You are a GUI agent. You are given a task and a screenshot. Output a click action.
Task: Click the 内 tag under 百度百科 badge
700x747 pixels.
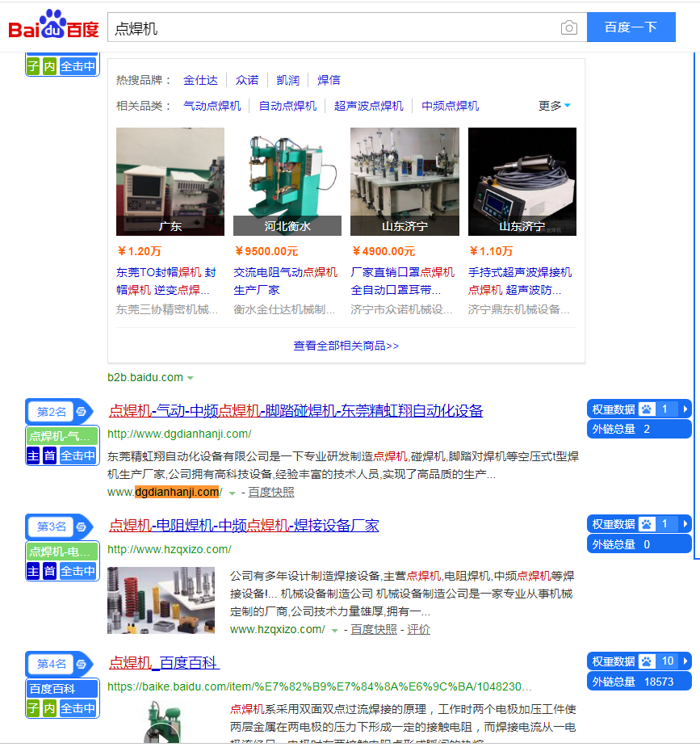[x=49, y=708]
